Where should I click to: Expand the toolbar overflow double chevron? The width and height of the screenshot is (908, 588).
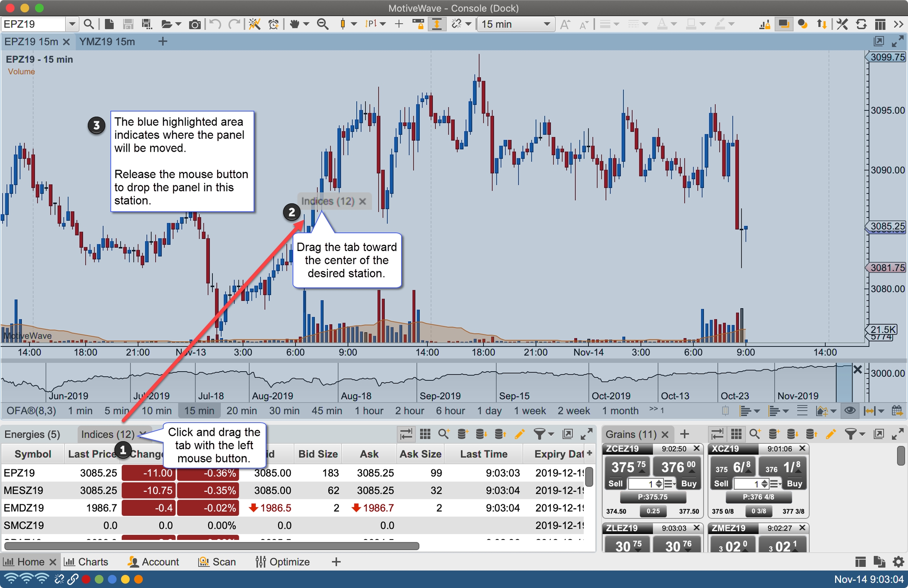click(x=899, y=24)
